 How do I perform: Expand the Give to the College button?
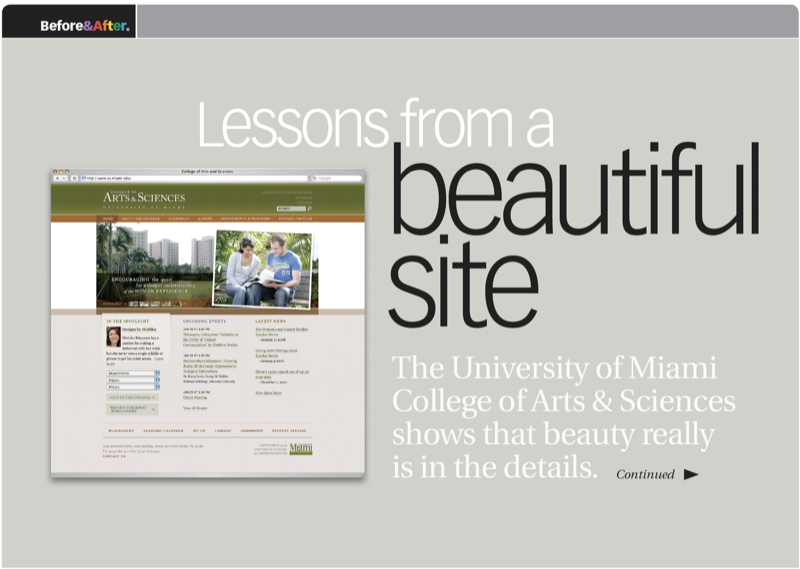tap(132, 397)
